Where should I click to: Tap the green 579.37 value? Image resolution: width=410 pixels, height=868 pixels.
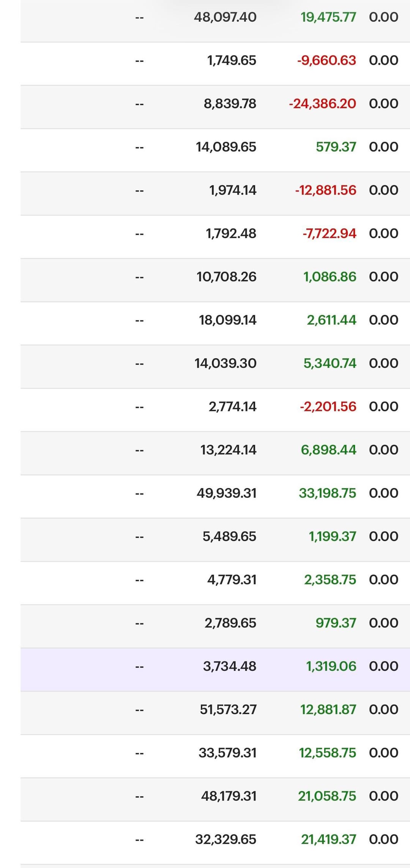pos(336,147)
